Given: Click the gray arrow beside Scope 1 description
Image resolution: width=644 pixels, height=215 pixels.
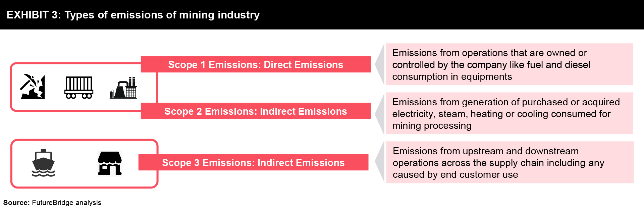Looking at the screenshot, I should pyautogui.click(x=379, y=64).
